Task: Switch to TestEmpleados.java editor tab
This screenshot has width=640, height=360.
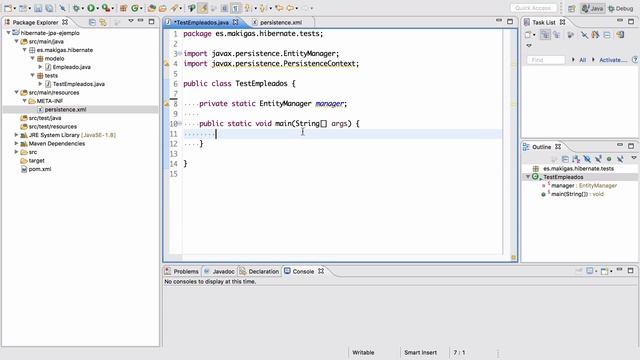Action: click(203, 22)
